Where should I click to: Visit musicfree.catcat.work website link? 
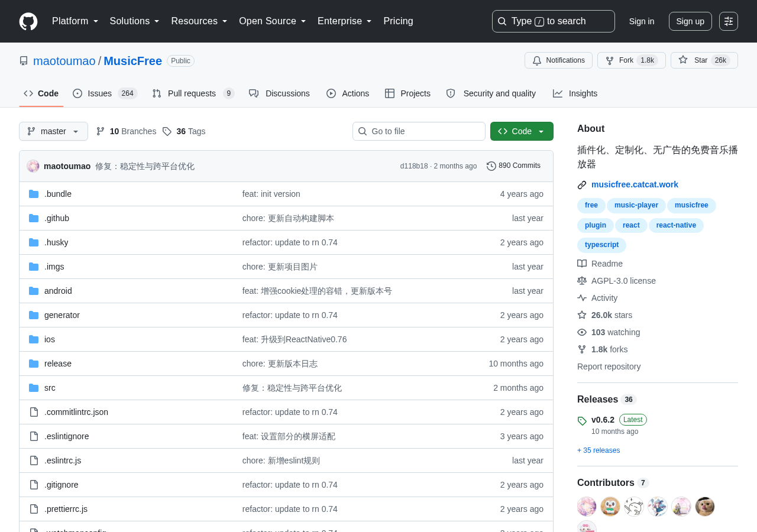(635, 184)
